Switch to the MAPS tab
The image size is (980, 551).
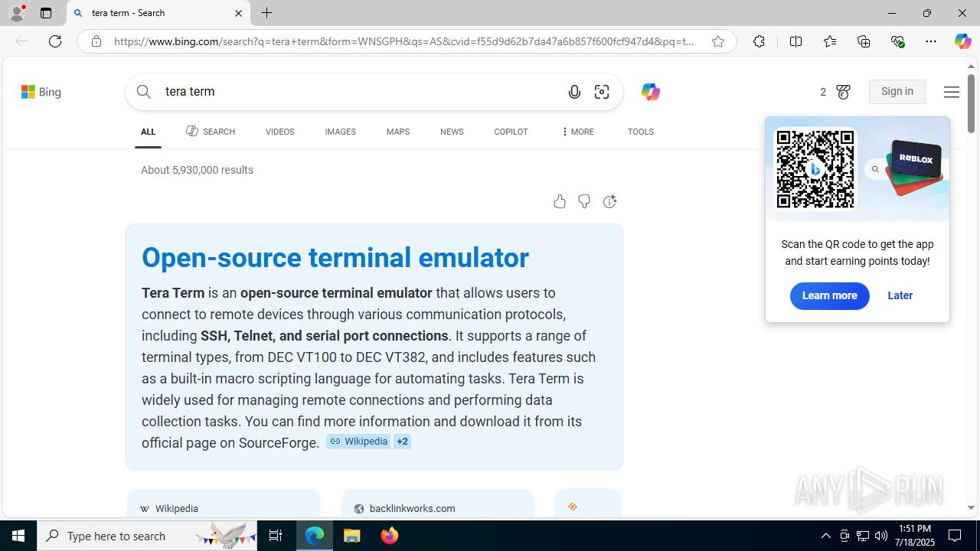[398, 132]
